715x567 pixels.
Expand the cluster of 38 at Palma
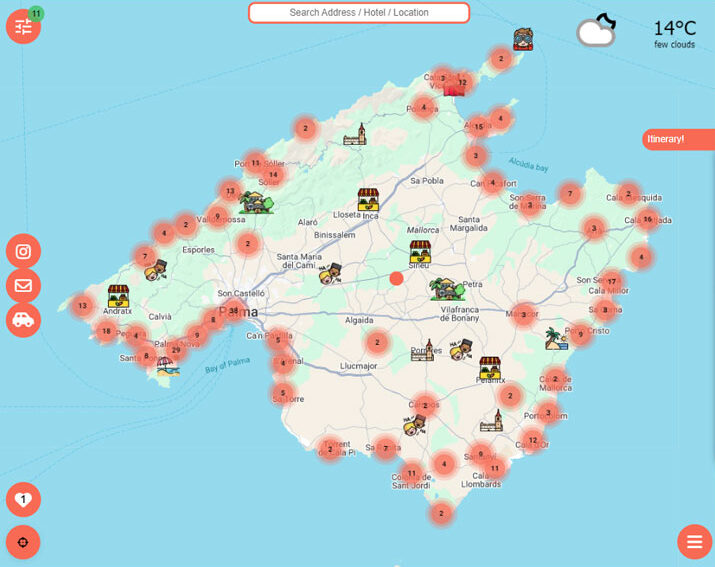[x=234, y=311]
